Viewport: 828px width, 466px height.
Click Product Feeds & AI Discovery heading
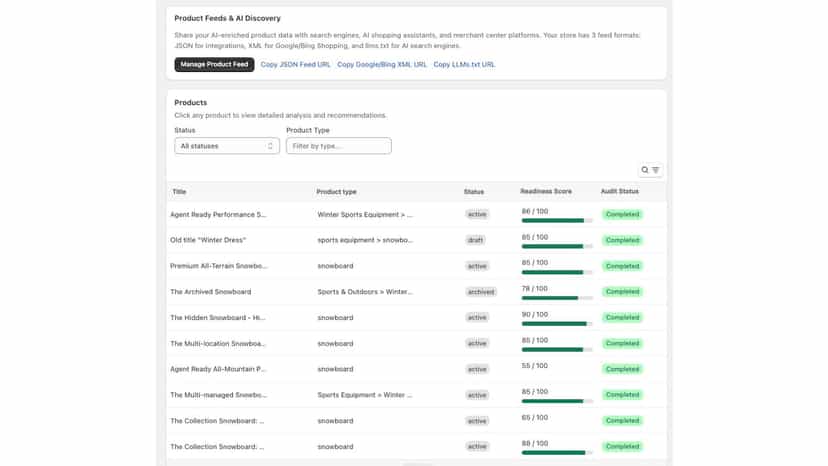[x=228, y=18]
